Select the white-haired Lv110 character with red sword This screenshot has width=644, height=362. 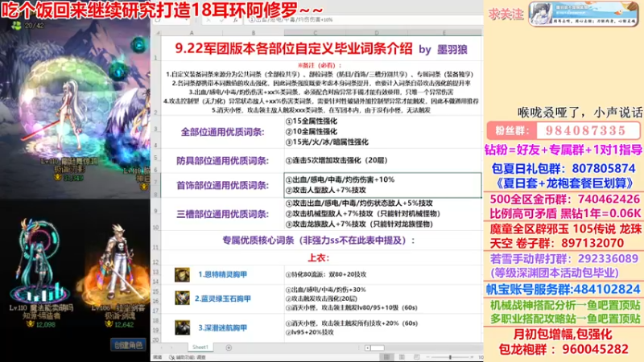[70, 117]
